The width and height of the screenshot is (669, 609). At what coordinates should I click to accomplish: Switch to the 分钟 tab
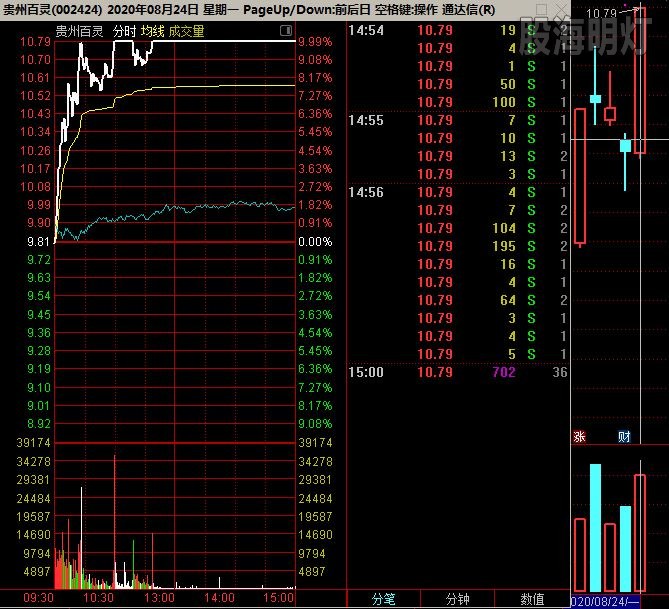tap(457, 599)
